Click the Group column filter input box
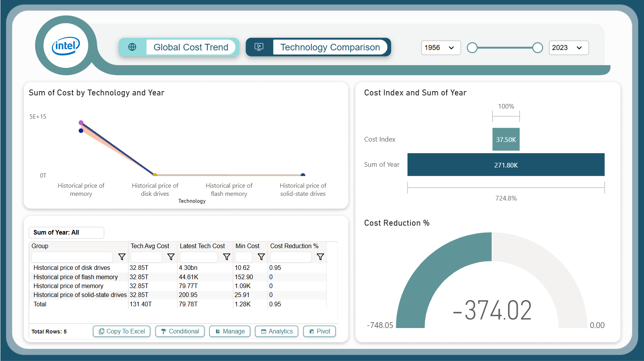 [x=72, y=257]
